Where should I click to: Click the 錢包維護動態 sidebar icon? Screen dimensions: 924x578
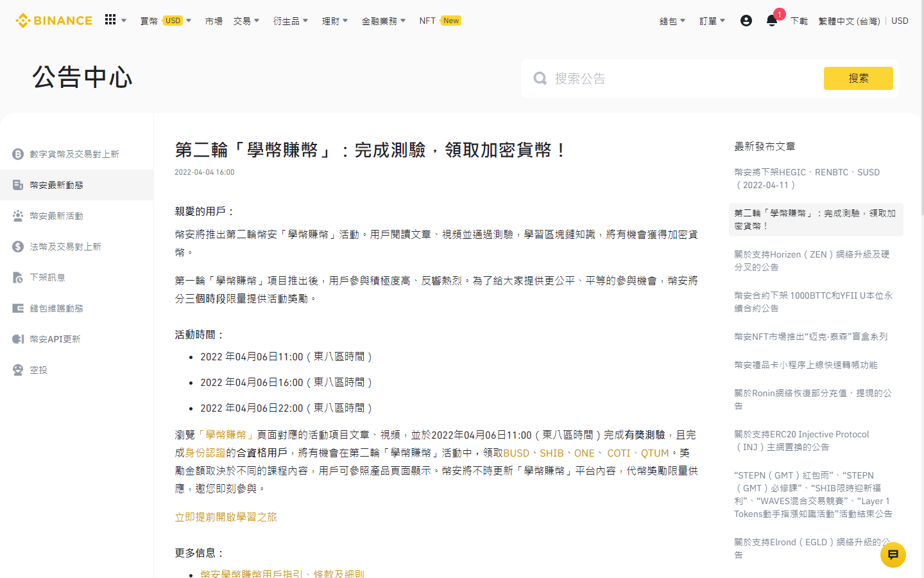tap(18, 308)
